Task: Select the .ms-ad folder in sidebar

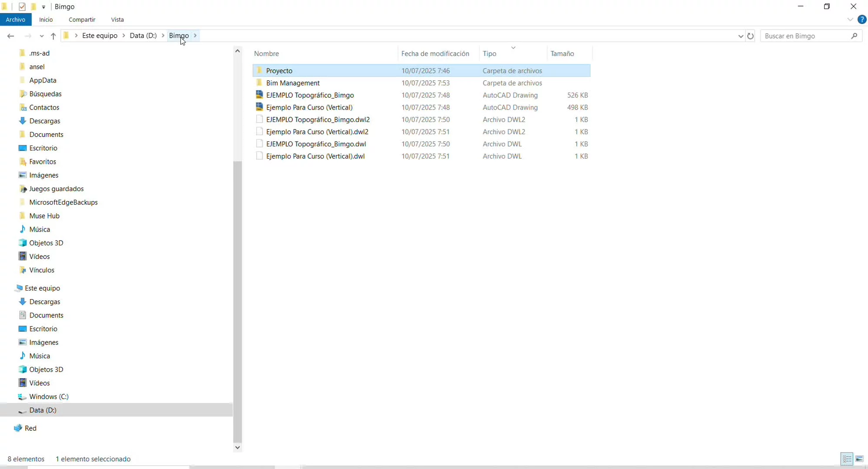Action: [40, 53]
